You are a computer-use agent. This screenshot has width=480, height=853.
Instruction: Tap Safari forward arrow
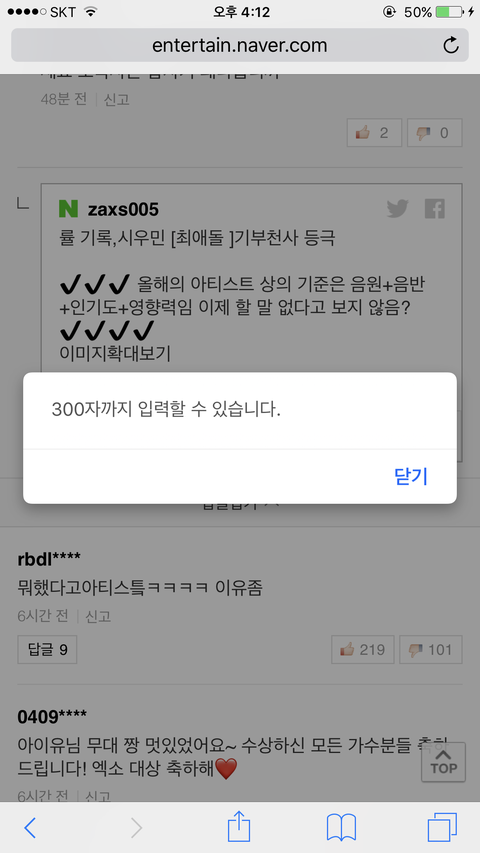coord(136,827)
